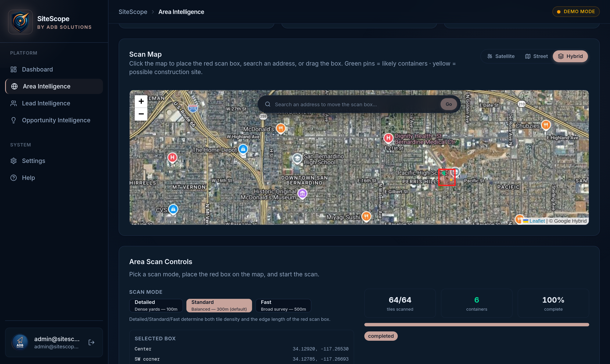Click the address search input field
The image size is (610, 364).
coord(355,104)
